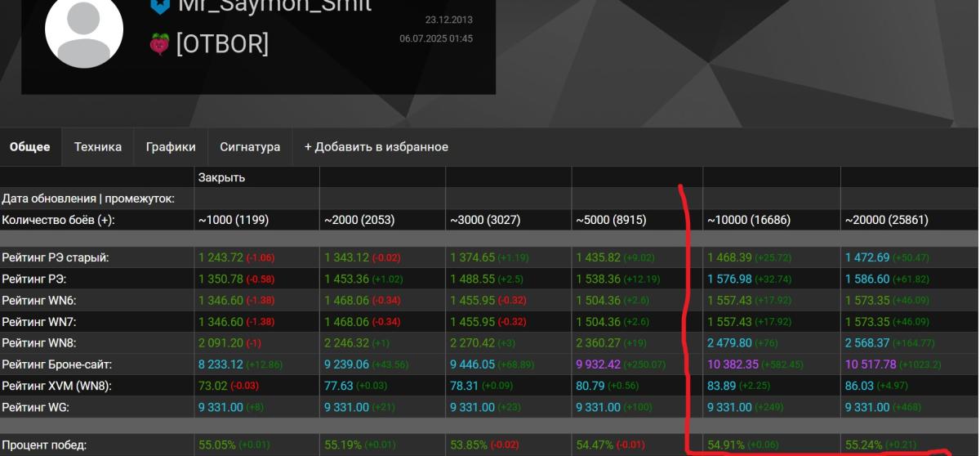Click the XVM value 80.79

(x=590, y=385)
